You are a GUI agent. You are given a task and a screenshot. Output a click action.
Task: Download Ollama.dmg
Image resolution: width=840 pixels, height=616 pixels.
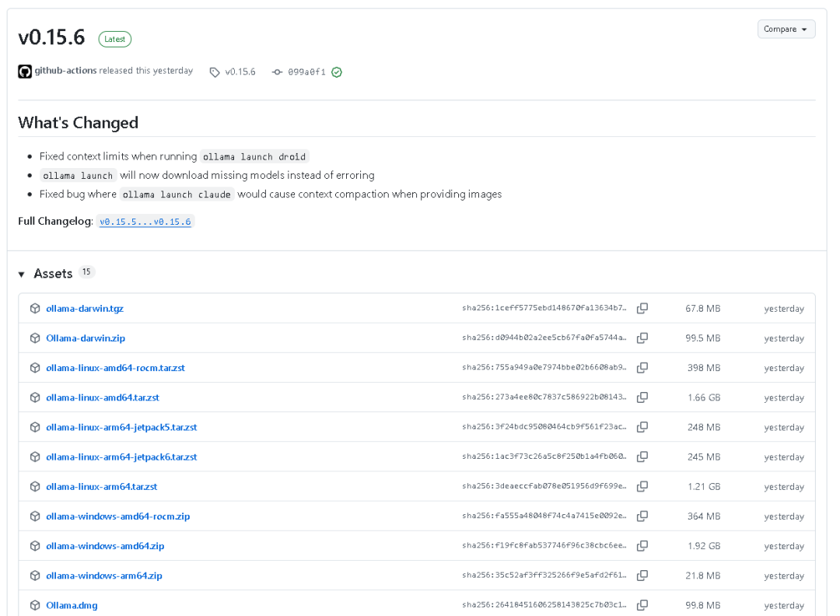72,605
